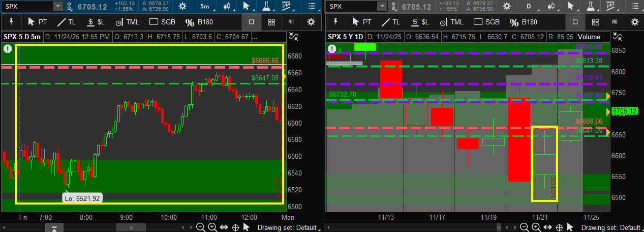Open the 5m timeframe dropdown
Viewport: 644px width, 232px height.
point(205,7)
